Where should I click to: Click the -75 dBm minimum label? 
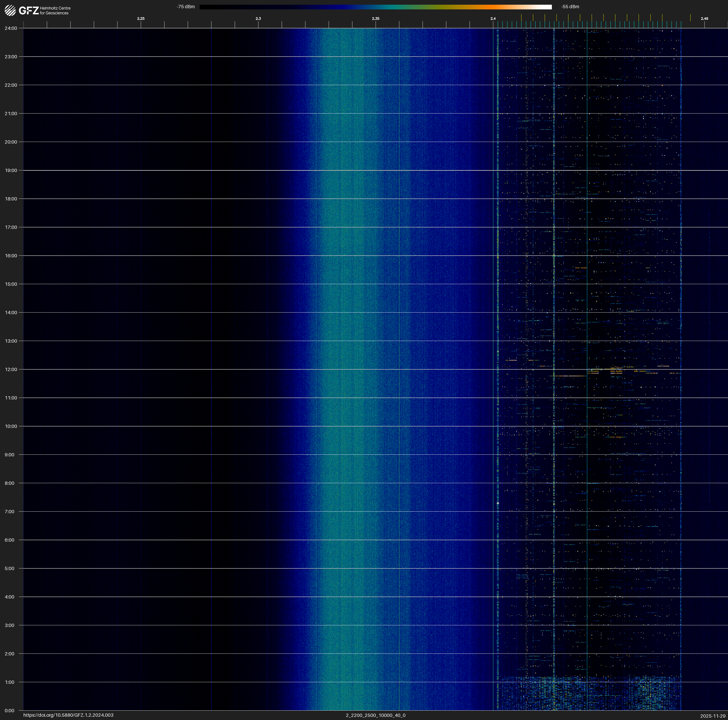tap(186, 7)
